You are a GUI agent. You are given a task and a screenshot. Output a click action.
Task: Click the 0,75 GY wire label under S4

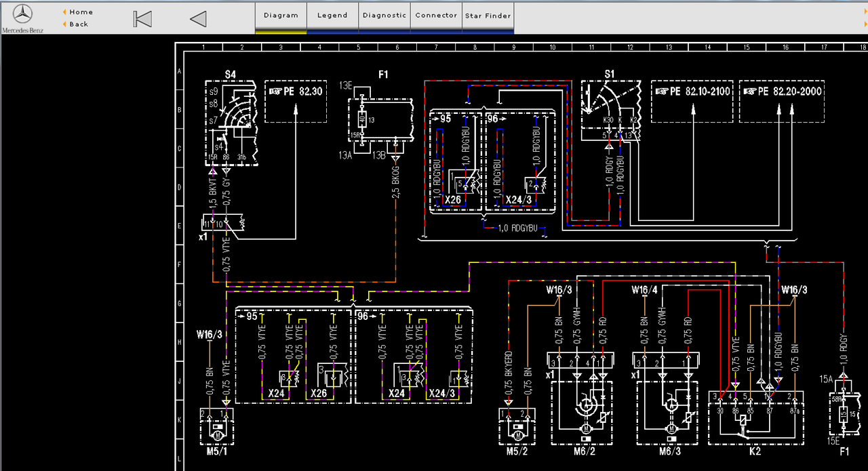[226, 192]
